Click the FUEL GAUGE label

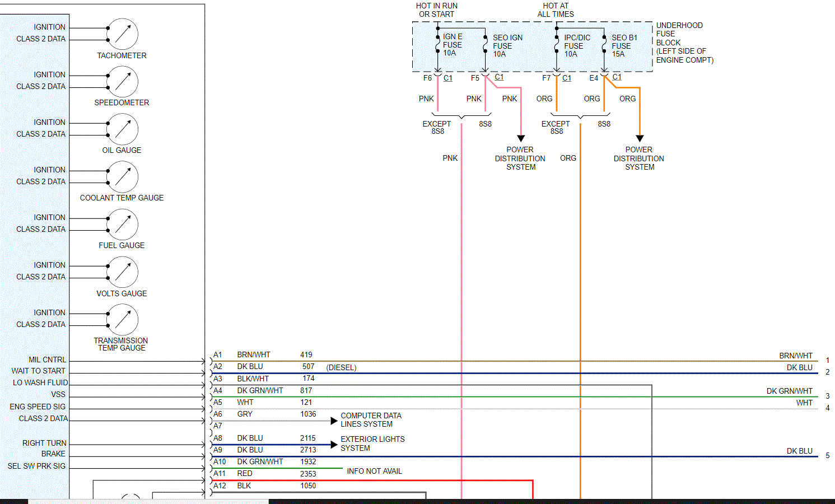pos(122,245)
